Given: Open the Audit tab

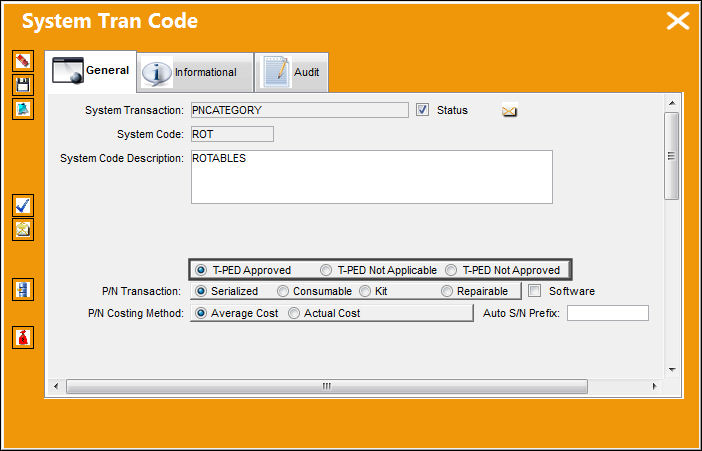Looking at the screenshot, I should [x=291, y=72].
